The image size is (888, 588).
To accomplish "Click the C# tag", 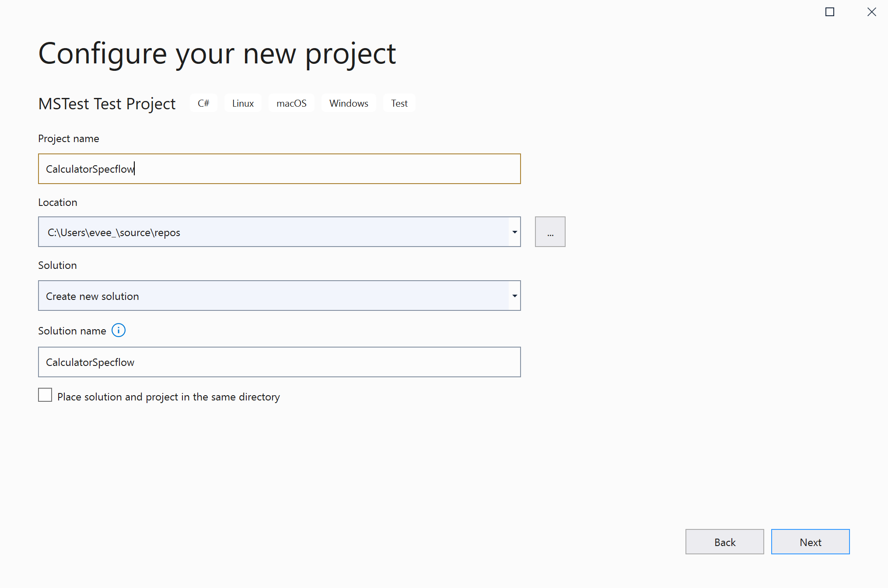I will 203,103.
